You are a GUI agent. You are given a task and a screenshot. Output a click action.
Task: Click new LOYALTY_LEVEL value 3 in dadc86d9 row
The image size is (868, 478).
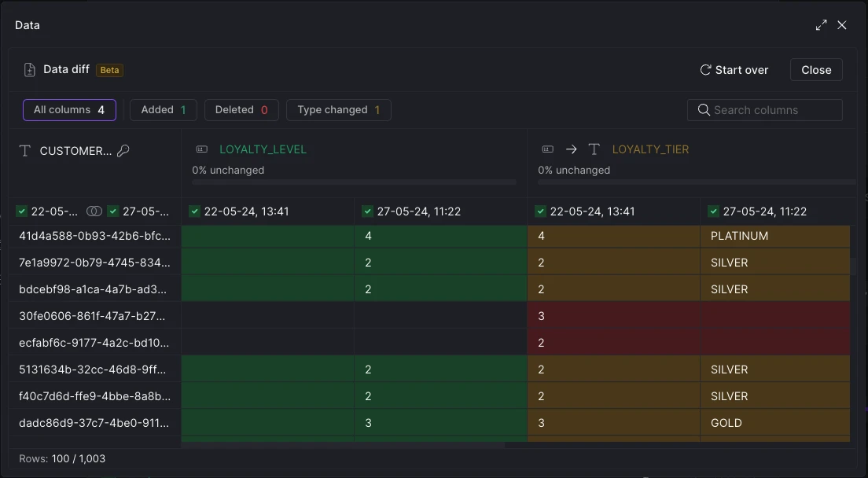440,423
